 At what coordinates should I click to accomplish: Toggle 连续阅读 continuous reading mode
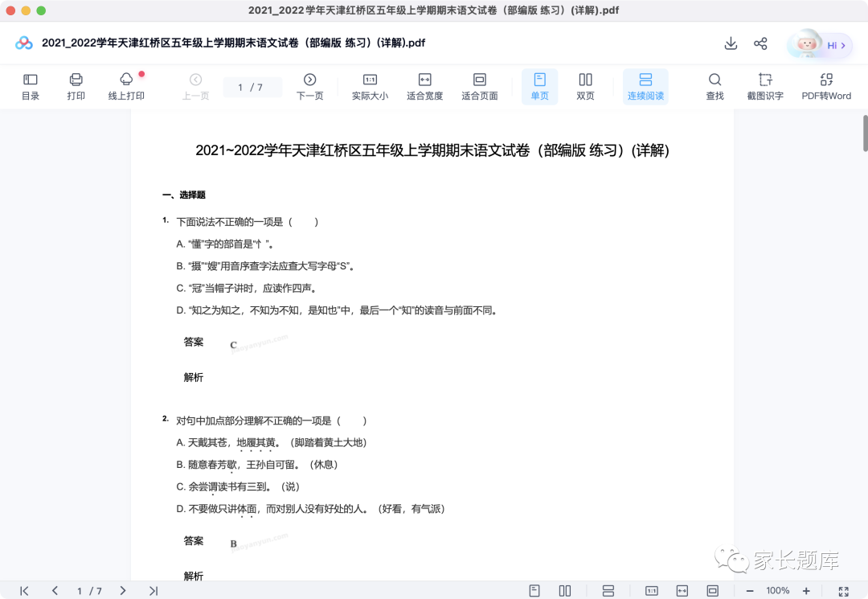pos(645,87)
